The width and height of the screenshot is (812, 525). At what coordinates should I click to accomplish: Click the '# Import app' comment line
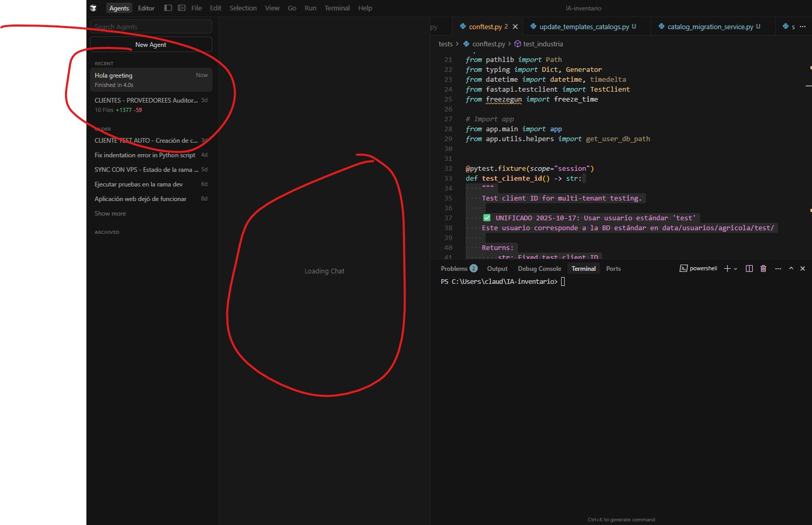pyautogui.click(x=490, y=119)
